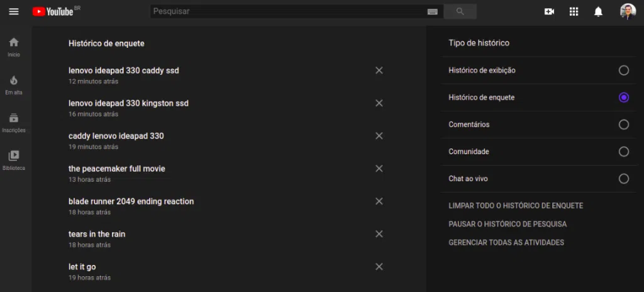
Task: Remove 'blade runner 2049 ending reaction' entry
Action: point(379,201)
